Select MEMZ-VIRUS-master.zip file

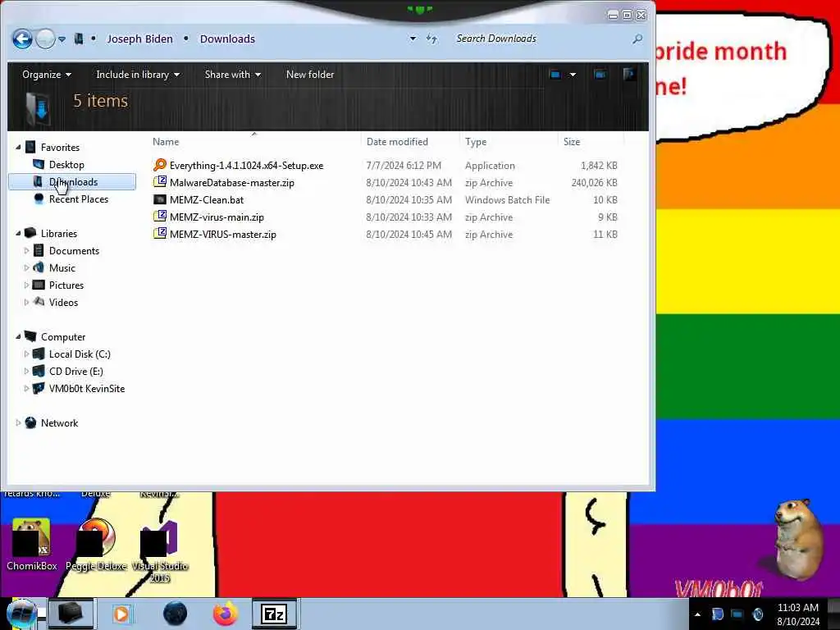223,234
